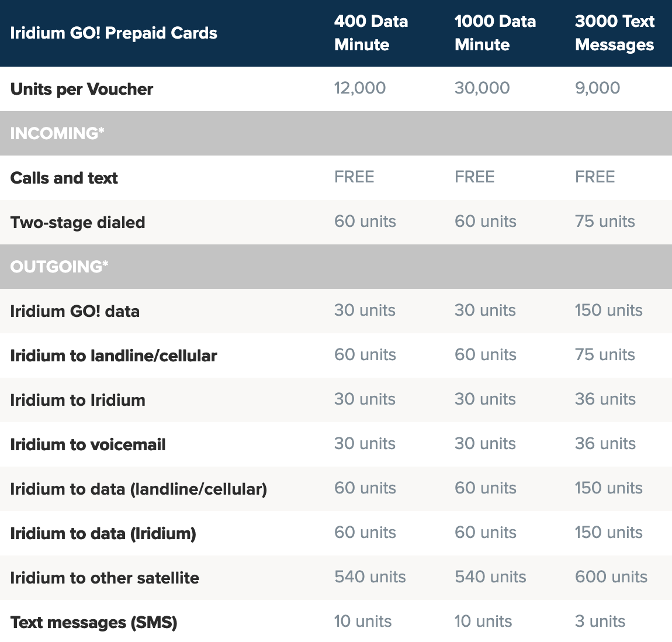Click the '12,000' units value
The width and height of the screenshot is (672, 642).
360,88
